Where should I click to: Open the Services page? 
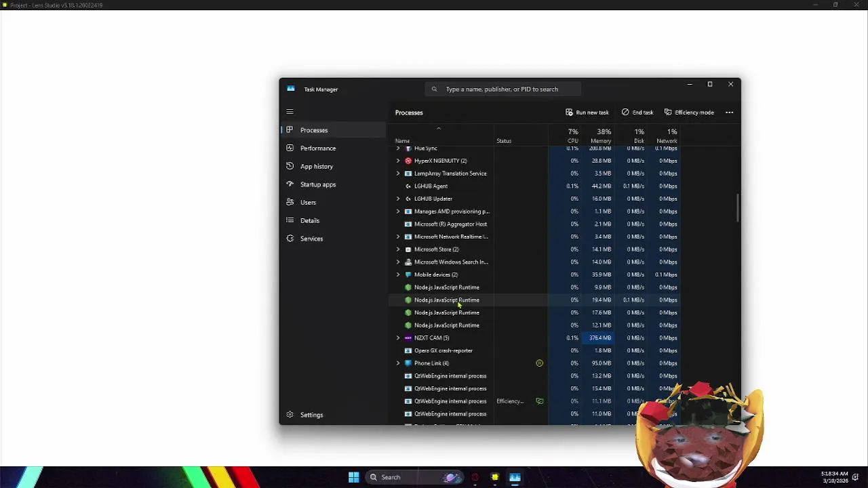point(333,239)
